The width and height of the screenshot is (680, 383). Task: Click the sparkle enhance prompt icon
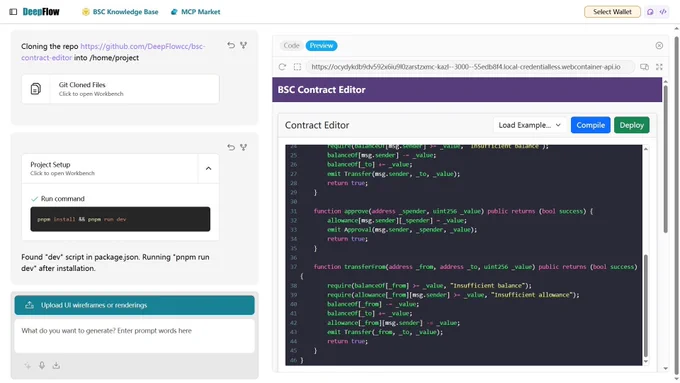coord(27,366)
